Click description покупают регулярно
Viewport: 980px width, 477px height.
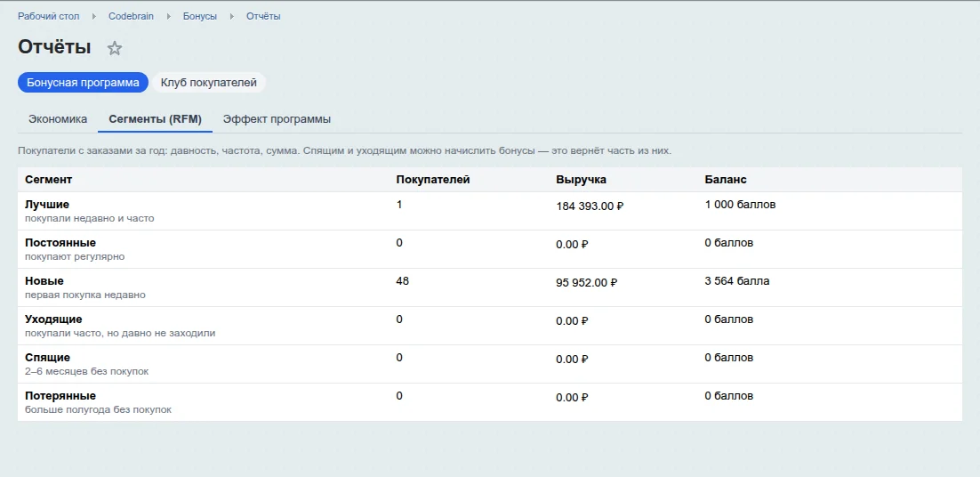tap(75, 257)
